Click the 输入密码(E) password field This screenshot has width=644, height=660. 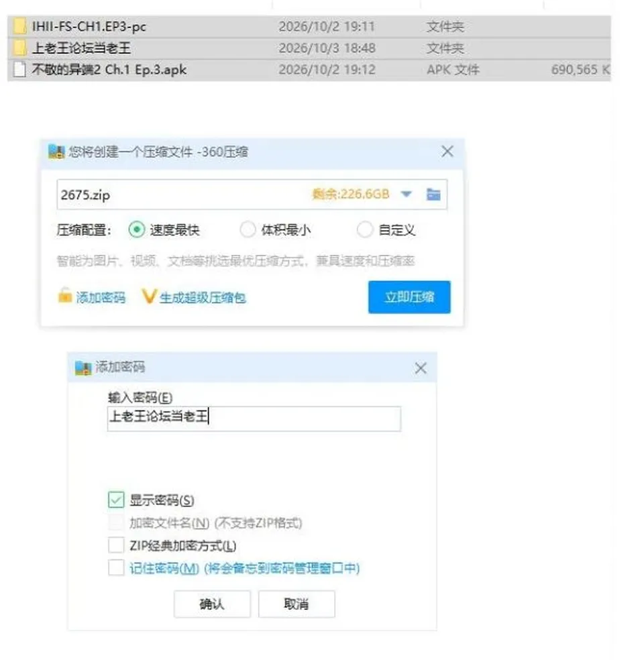tap(254, 419)
